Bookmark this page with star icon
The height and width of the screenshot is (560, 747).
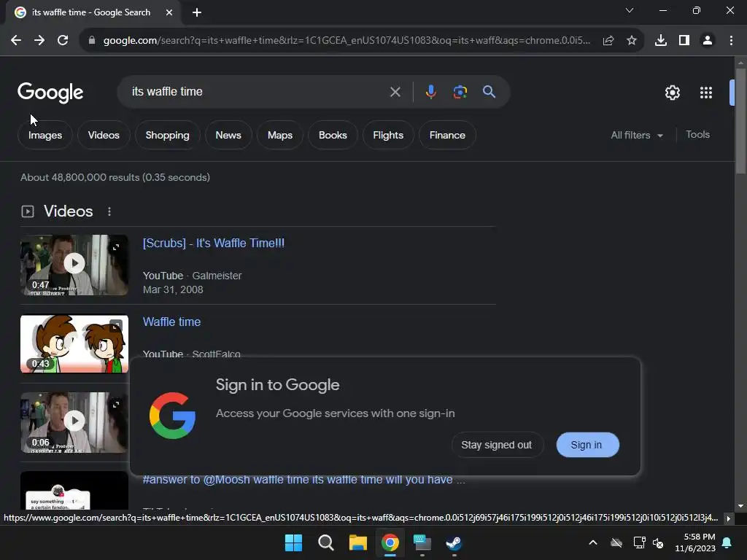pyautogui.click(x=632, y=41)
